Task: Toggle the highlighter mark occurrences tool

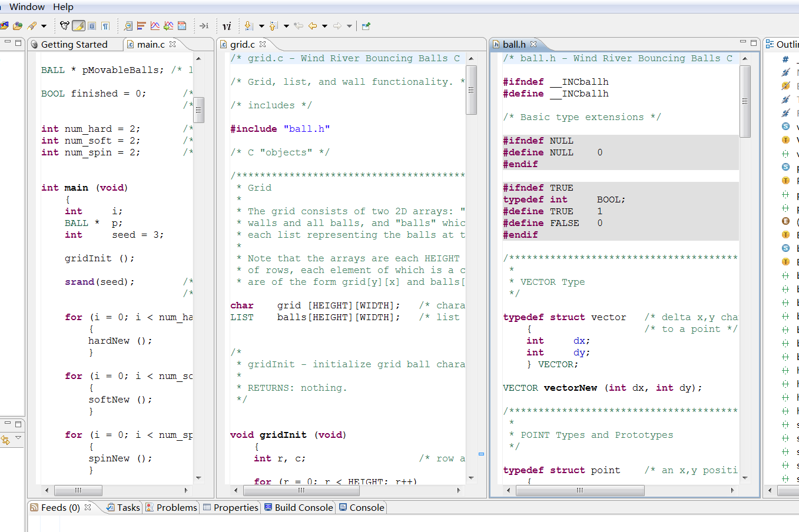Action: coord(78,25)
